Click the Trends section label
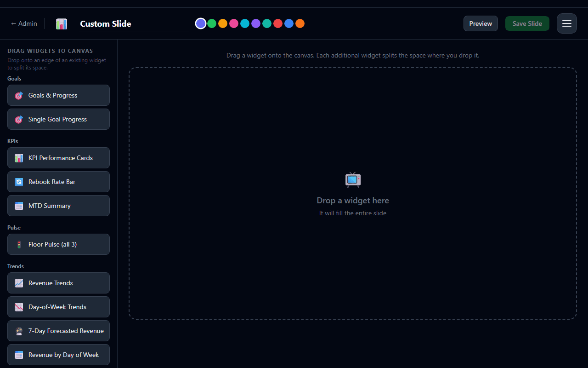 click(16, 266)
